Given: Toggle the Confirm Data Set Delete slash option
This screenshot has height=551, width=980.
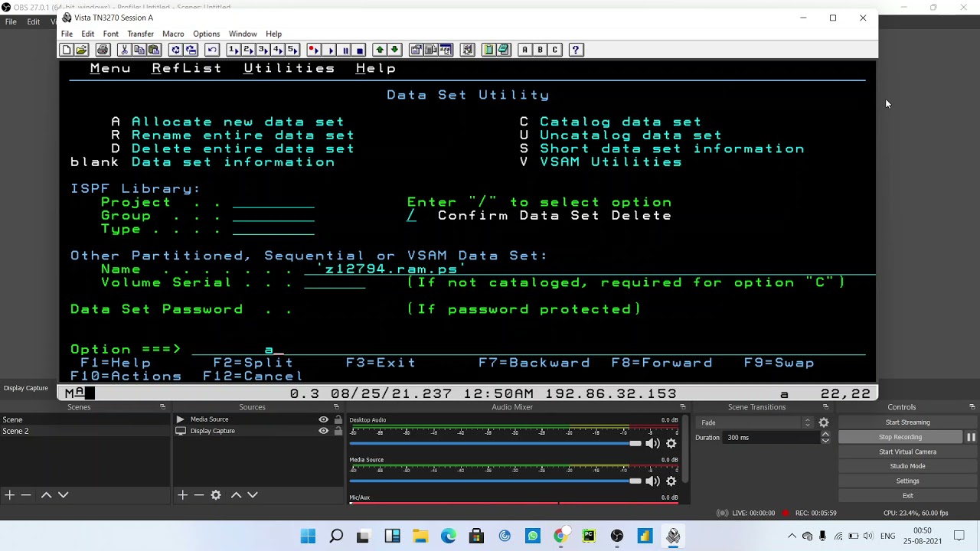Looking at the screenshot, I should [x=411, y=216].
